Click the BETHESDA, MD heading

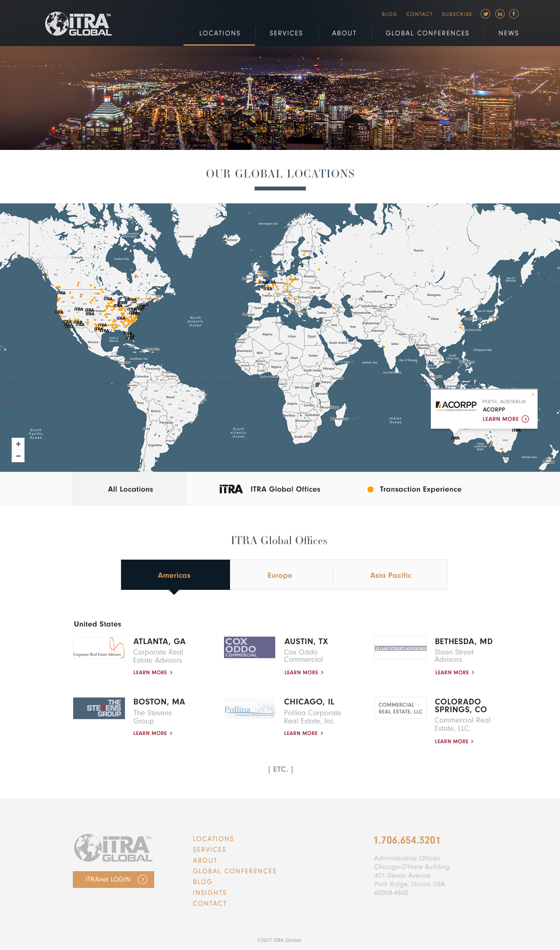pos(464,642)
